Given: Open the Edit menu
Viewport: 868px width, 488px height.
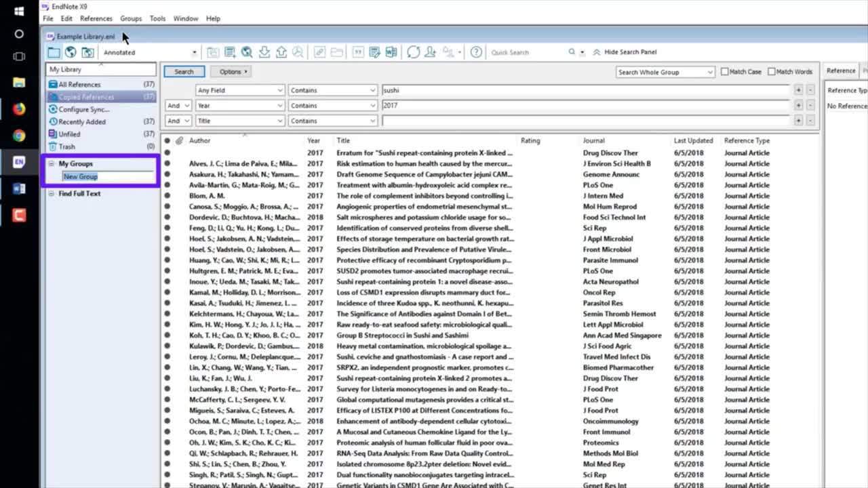Looking at the screenshot, I should click(66, 18).
